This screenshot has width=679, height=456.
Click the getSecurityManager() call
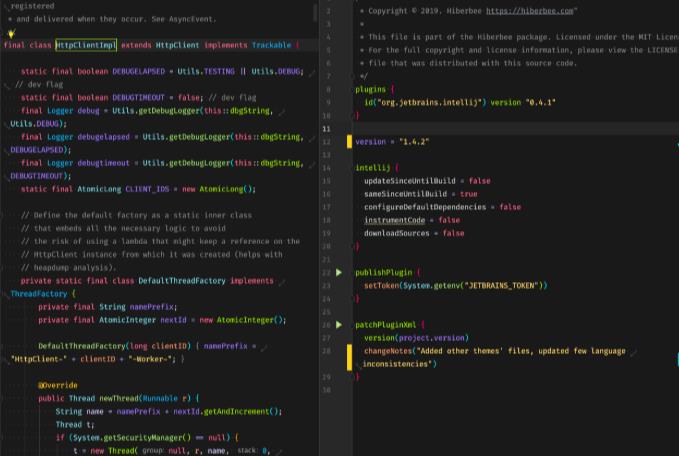coord(147,437)
